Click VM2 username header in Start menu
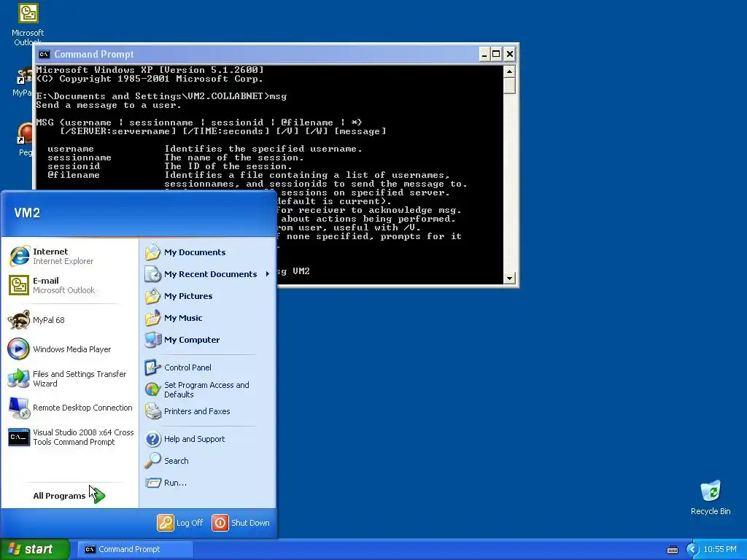This screenshot has width=747, height=560. (x=27, y=213)
